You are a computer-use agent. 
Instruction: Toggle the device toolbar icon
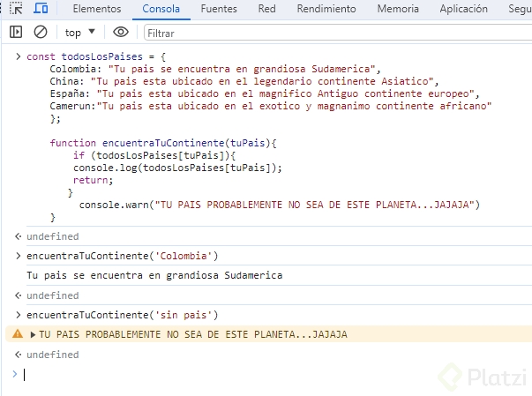tap(41, 8)
